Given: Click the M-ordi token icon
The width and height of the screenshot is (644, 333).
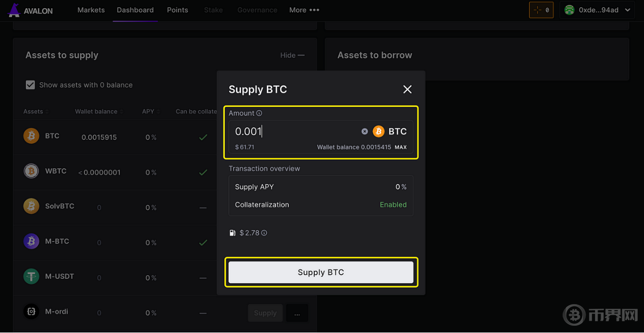Looking at the screenshot, I should point(31,311).
